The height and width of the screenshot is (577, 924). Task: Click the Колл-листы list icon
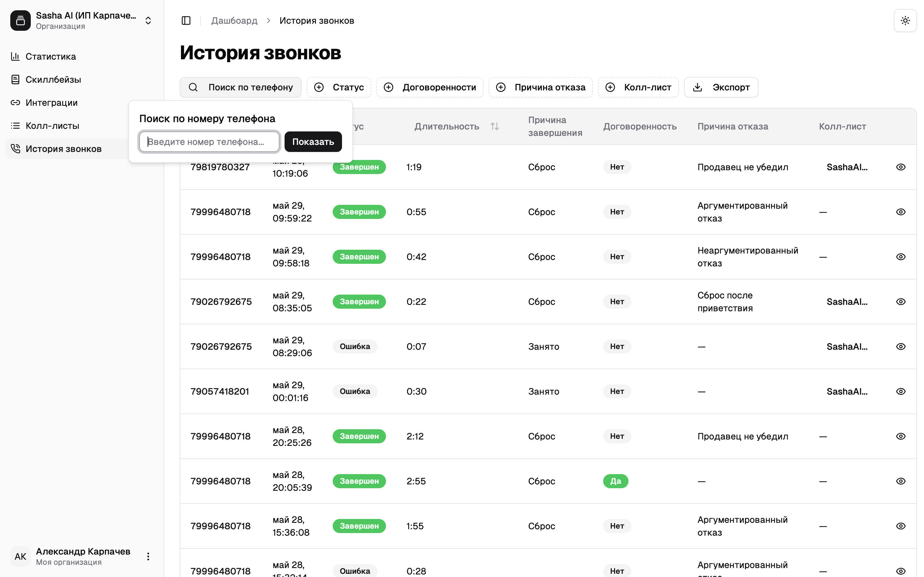click(x=15, y=126)
